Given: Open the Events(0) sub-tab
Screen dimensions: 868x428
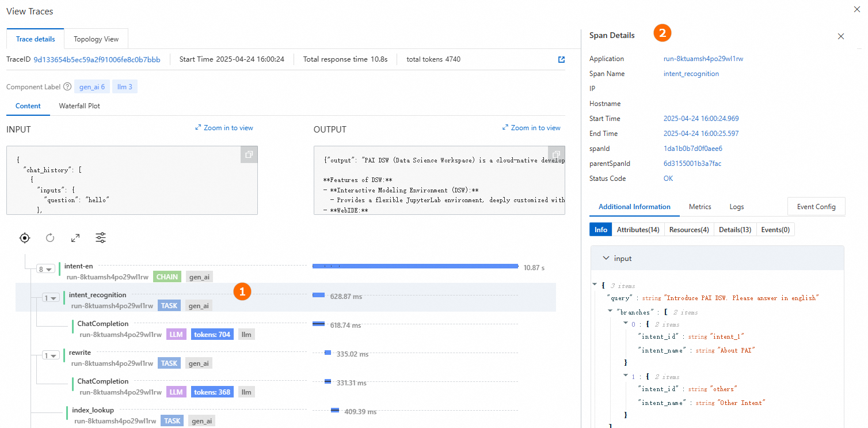Looking at the screenshot, I should [775, 229].
